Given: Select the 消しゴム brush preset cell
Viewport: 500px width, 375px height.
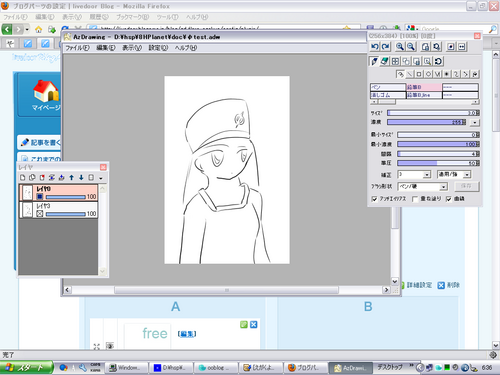Looking at the screenshot, I should click(x=387, y=95).
